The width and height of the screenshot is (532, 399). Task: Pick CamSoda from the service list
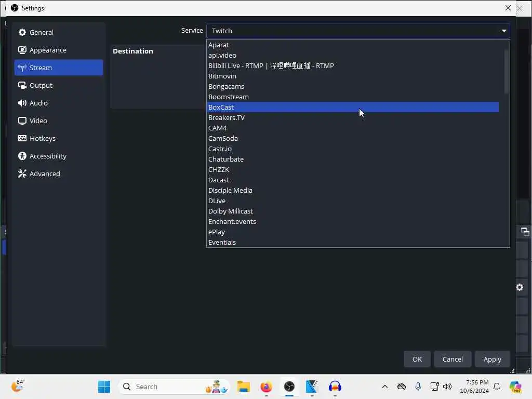tap(353, 138)
